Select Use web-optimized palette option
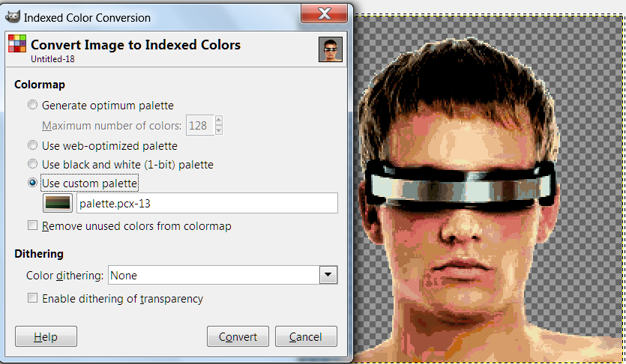The height and width of the screenshot is (364, 626). tap(32, 145)
